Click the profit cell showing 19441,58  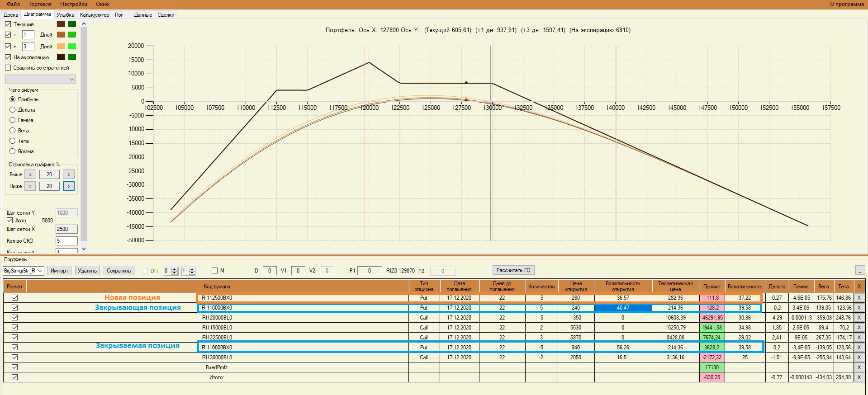[712, 328]
